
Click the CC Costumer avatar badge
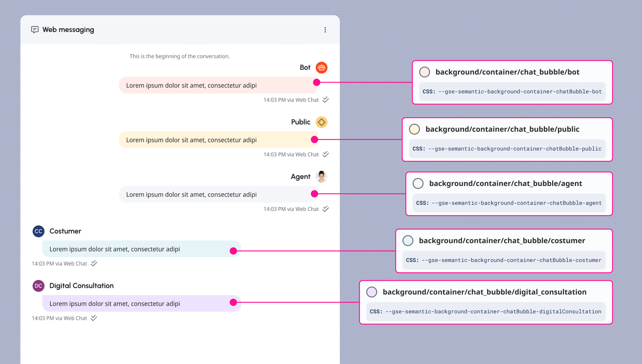(x=38, y=231)
